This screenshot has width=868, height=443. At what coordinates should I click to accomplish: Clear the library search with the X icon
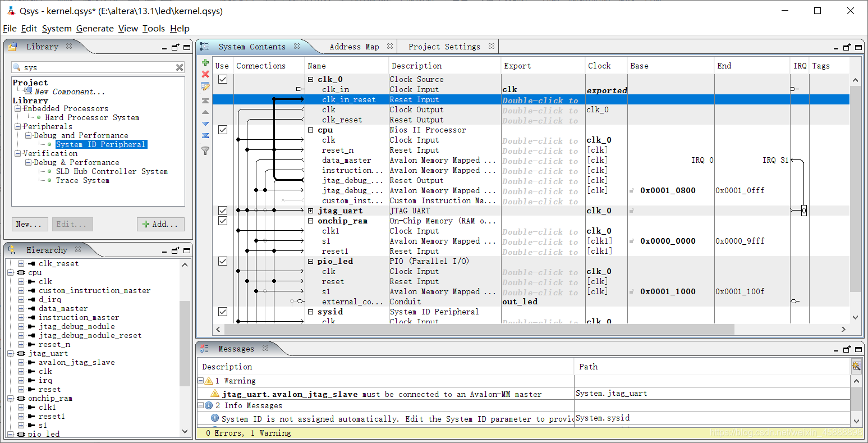click(x=180, y=67)
